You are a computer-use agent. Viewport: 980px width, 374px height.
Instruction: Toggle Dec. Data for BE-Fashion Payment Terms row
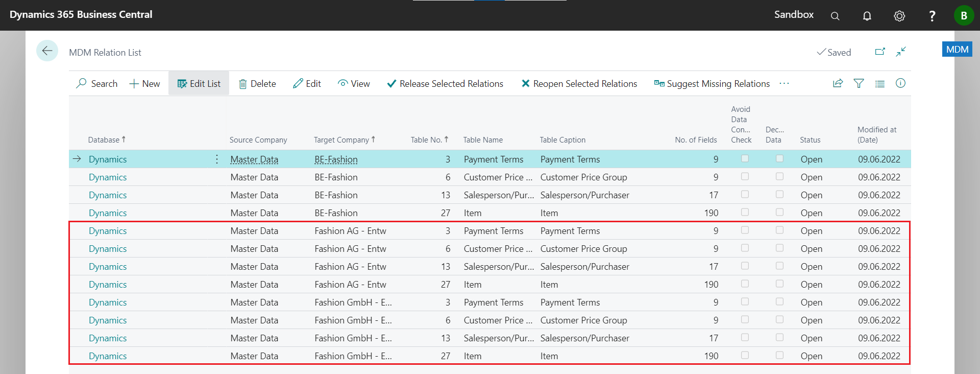779,159
